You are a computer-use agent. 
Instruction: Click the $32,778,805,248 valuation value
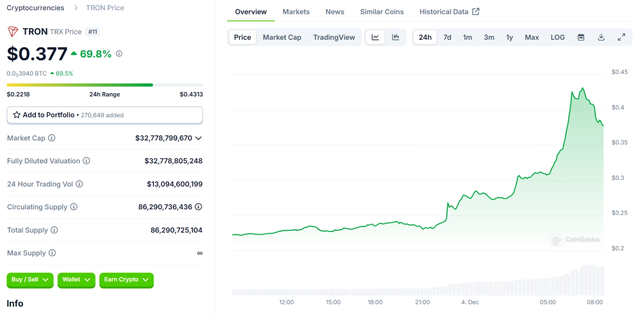coord(173,161)
